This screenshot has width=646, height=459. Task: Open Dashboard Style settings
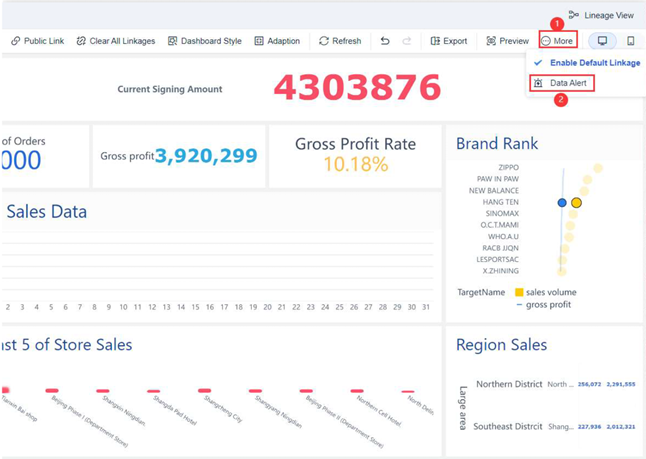(205, 41)
